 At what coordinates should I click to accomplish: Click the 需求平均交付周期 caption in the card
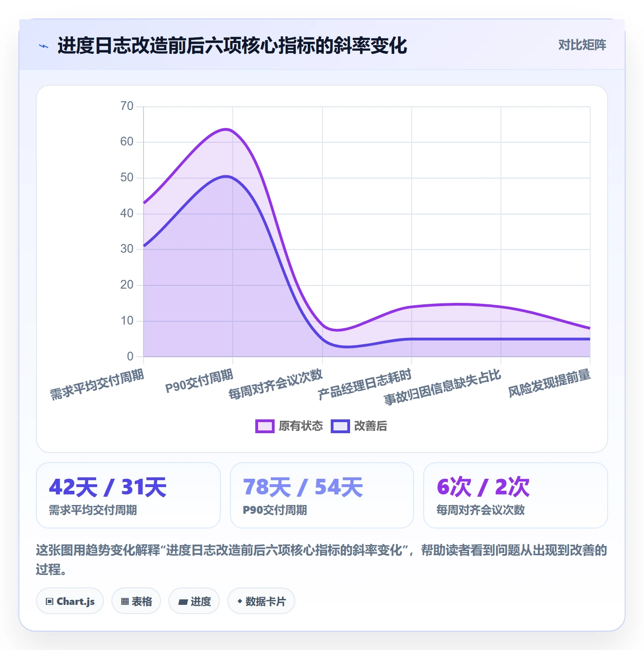(x=93, y=510)
